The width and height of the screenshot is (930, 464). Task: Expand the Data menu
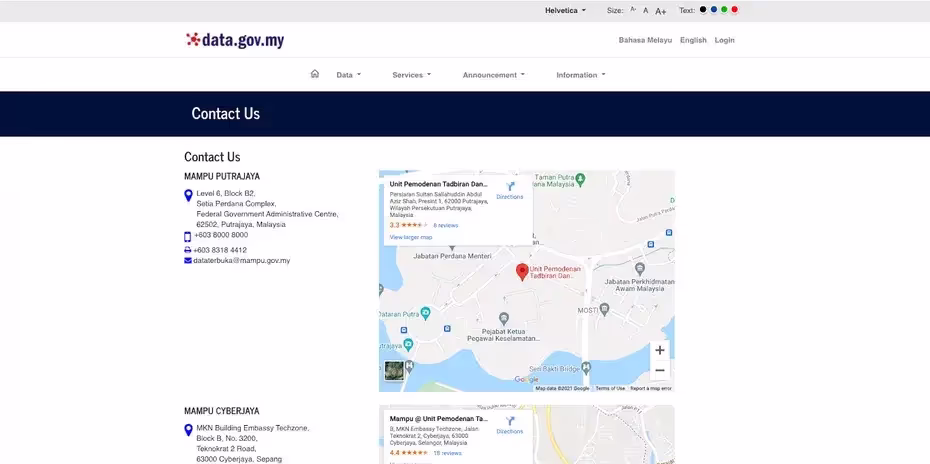(348, 75)
